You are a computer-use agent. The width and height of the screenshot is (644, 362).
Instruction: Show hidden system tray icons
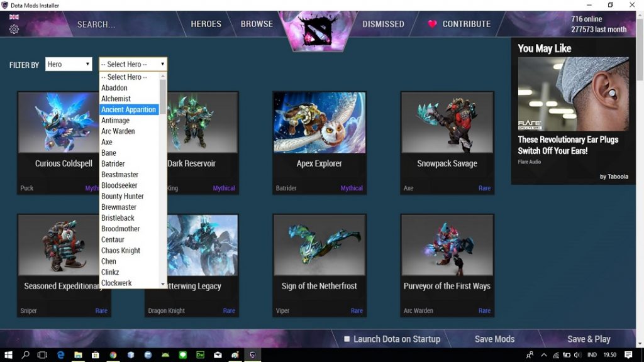(x=544, y=355)
